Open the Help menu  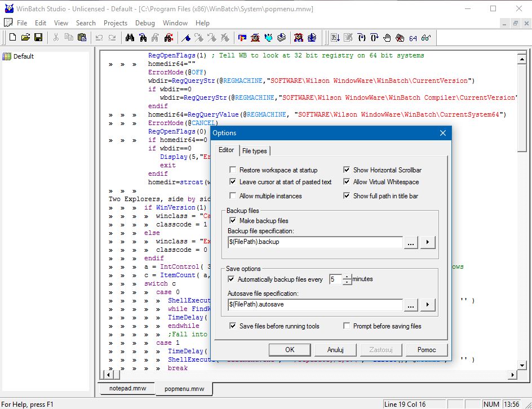pyautogui.click(x=202, y=23)
